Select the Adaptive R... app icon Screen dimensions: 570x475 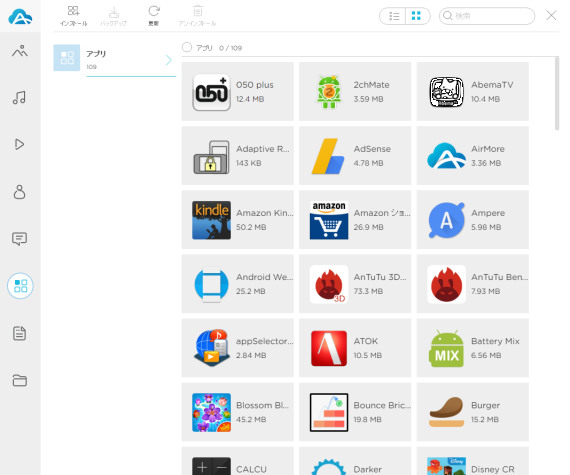coord(212,157)
